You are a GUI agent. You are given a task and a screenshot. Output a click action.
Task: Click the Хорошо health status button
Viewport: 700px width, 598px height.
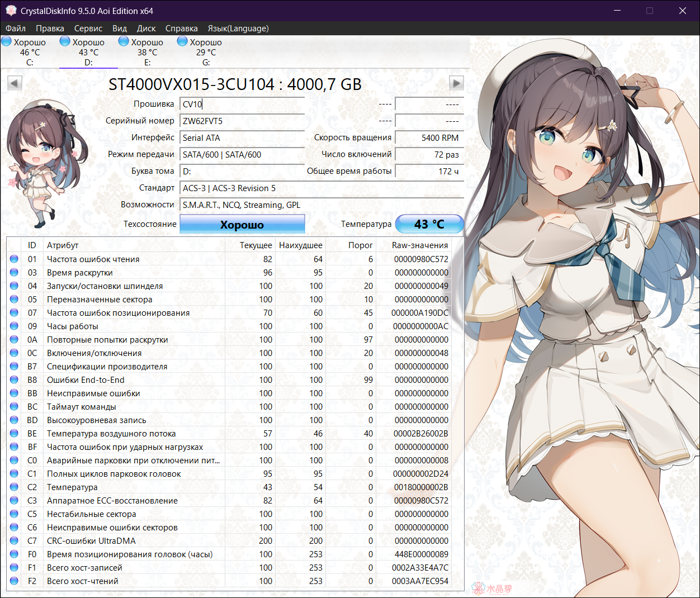pyautogui.click(x=242, y=224)
